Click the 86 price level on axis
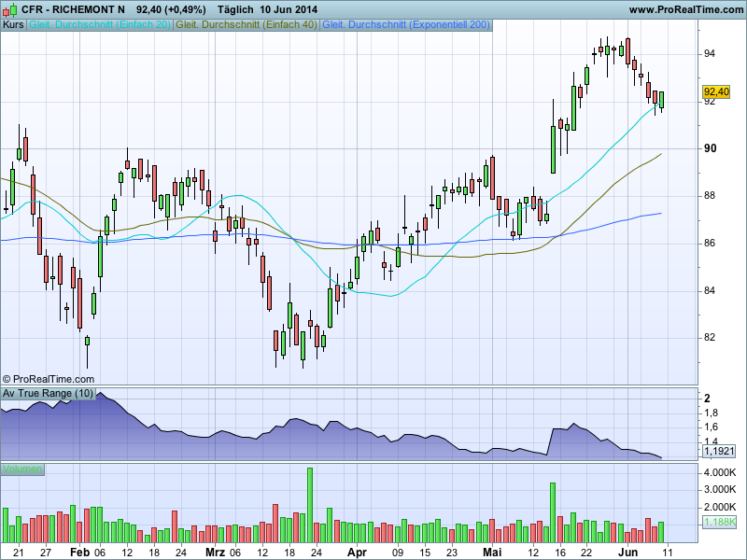 tap(710, 244)
